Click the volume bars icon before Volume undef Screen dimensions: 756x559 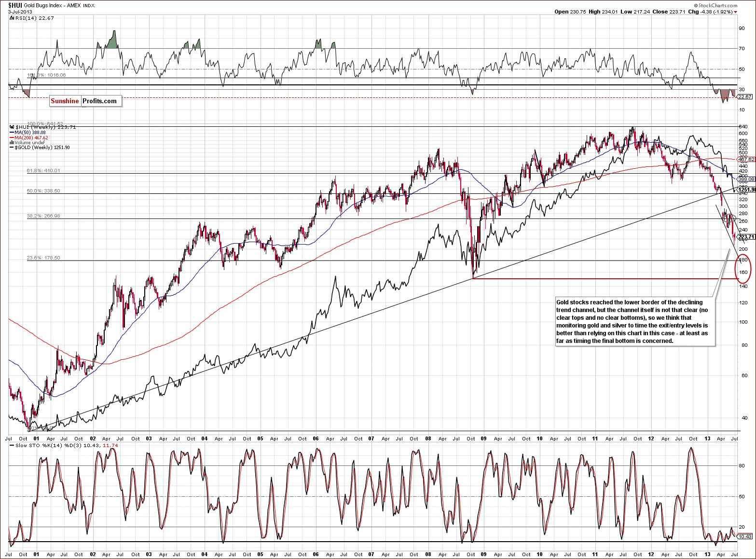[x=12, y=143]
